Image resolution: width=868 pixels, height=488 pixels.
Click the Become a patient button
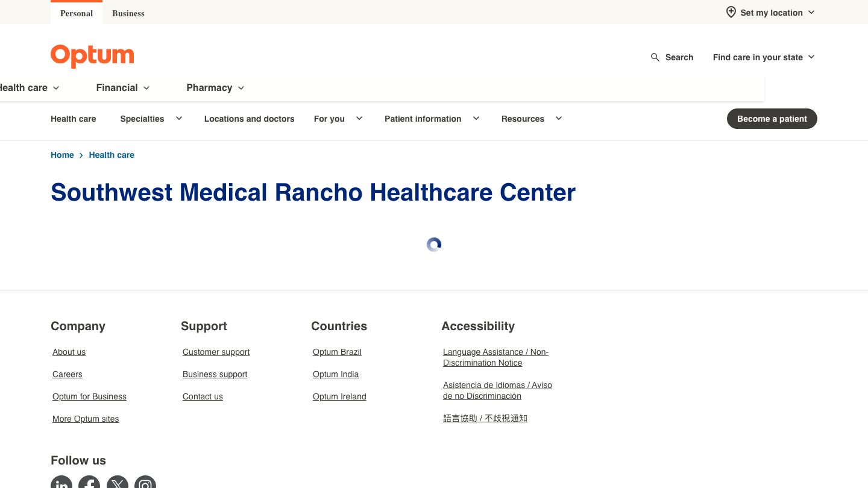pyautogui.click(x=772, y=119)
